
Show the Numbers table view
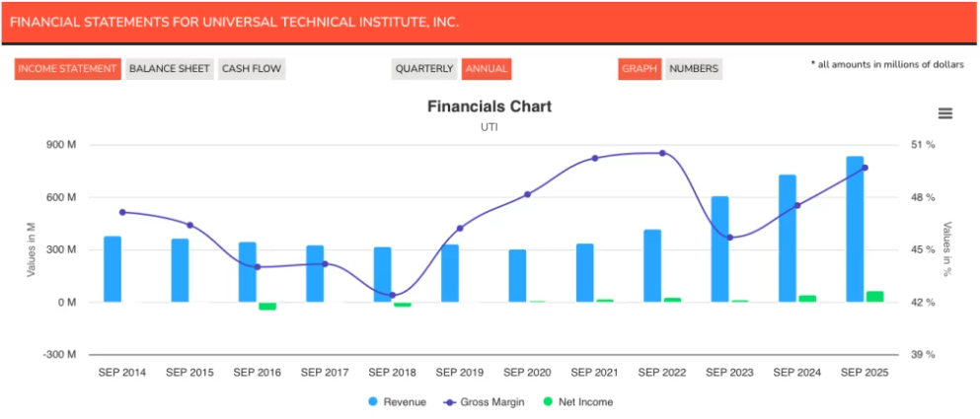(x=694, y=69)
